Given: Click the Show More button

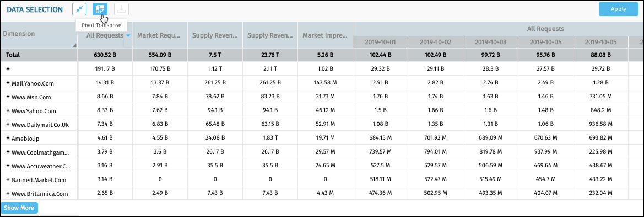Looking at the screenshot, I should (19, 208).
